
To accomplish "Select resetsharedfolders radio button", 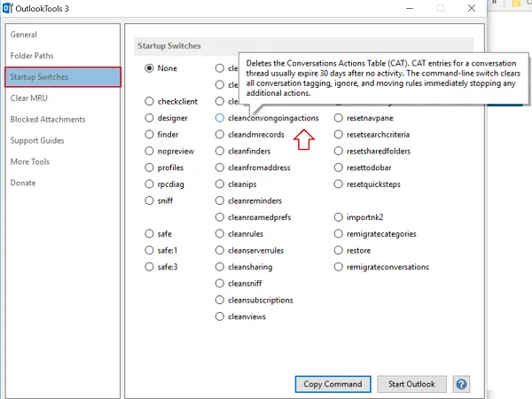I will tap(339, 151).
